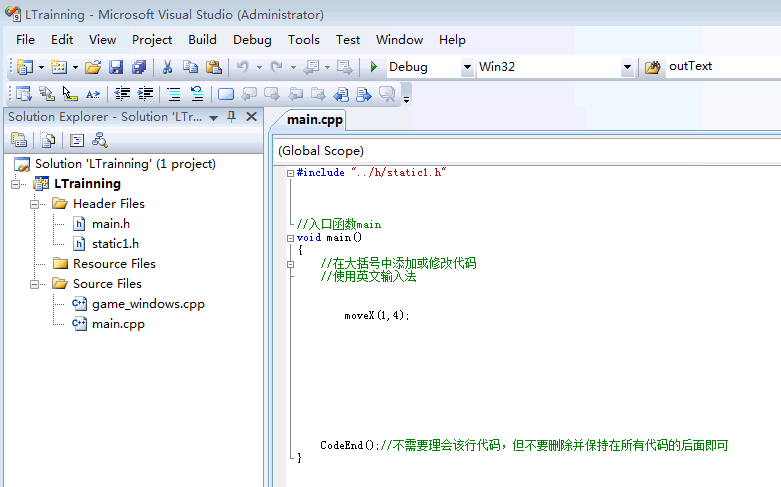The width and height of the screenshot is (781, 487).
Task: Open View Class Diagram in Solution Explorer
Action: click(x=100, y=140)
